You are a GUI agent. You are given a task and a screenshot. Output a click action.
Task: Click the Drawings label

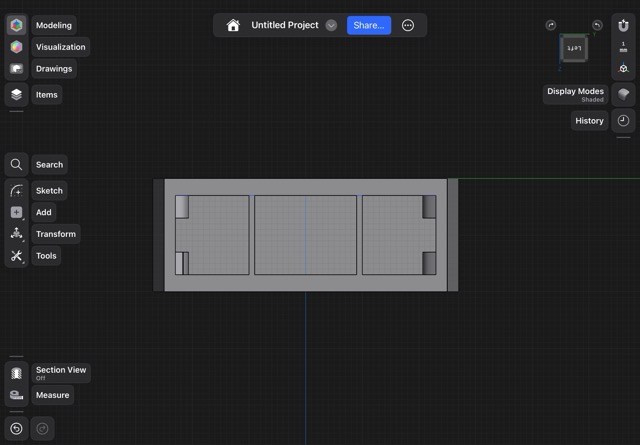click(54, 69)
